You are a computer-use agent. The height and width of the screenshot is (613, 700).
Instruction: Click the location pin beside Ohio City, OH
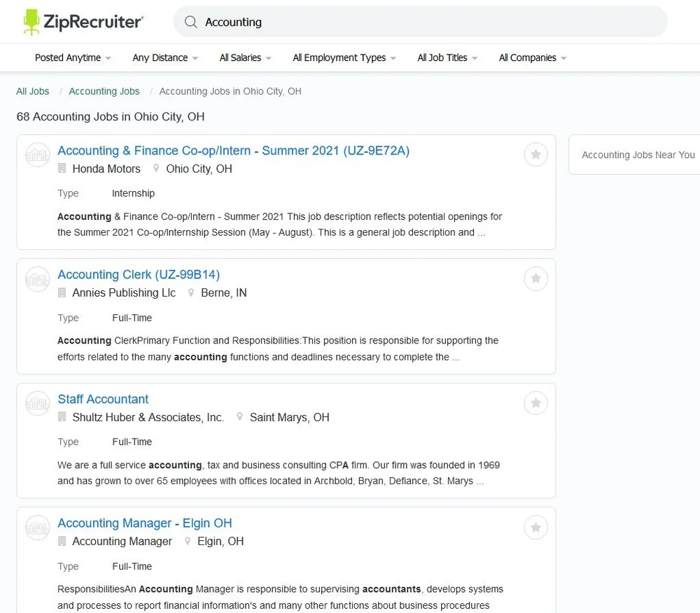(155, 169)
